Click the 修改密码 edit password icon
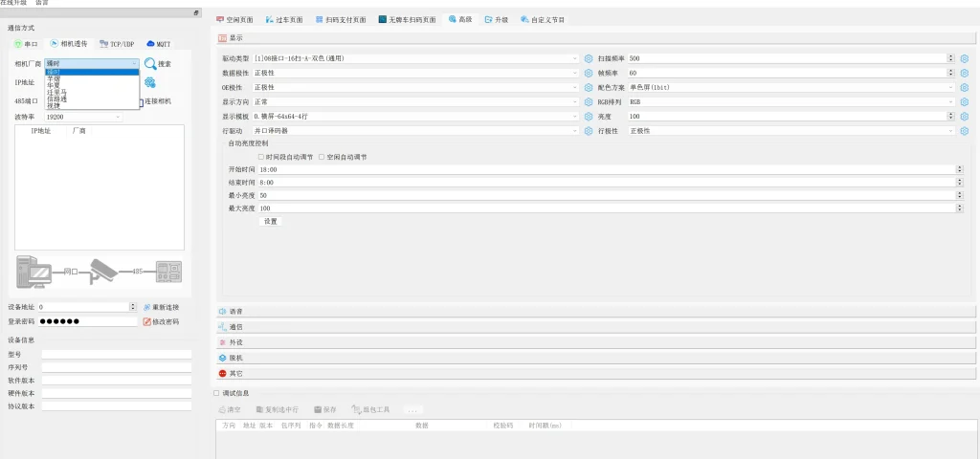This screenshot has height=459, width=980. [x=146, y=321]
